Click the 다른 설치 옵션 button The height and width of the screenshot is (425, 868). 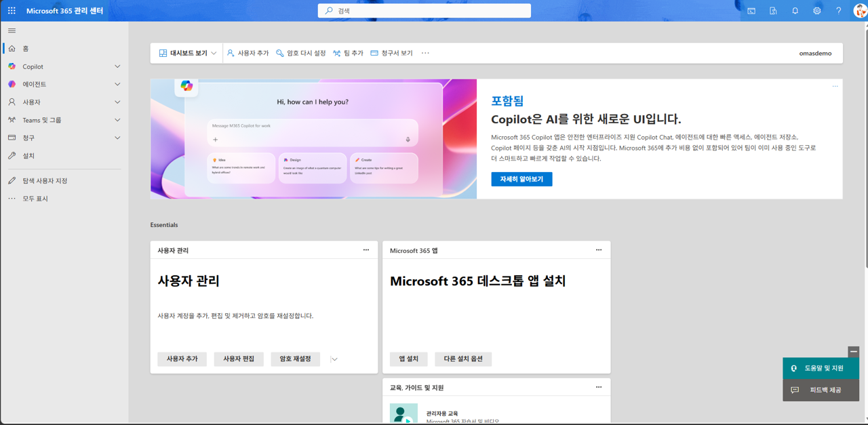[463, 359]
